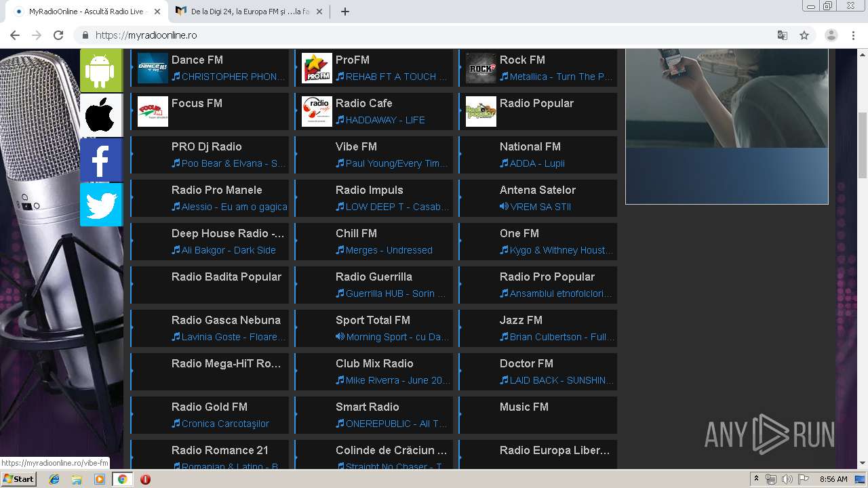Click the Rock FM station logo

pos(481,68)
